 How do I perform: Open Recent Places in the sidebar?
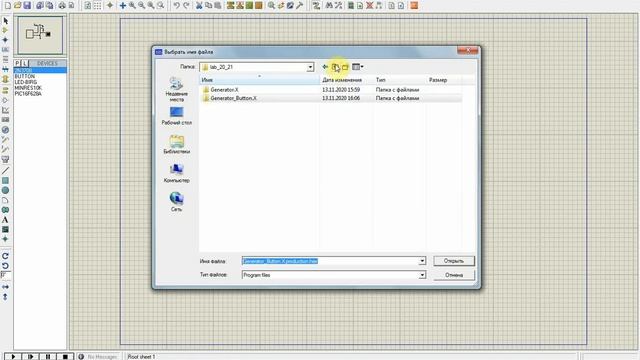[x=176, y=89]
